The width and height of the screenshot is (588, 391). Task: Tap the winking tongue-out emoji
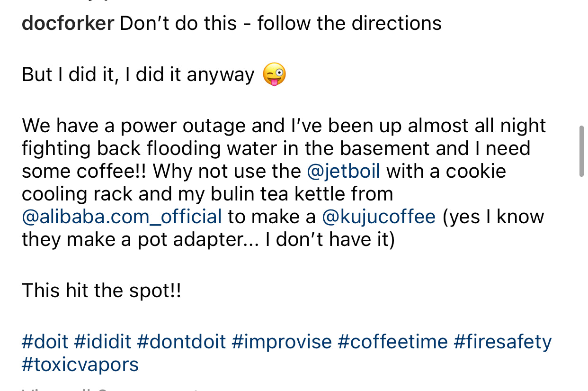[x=275, y=75]
